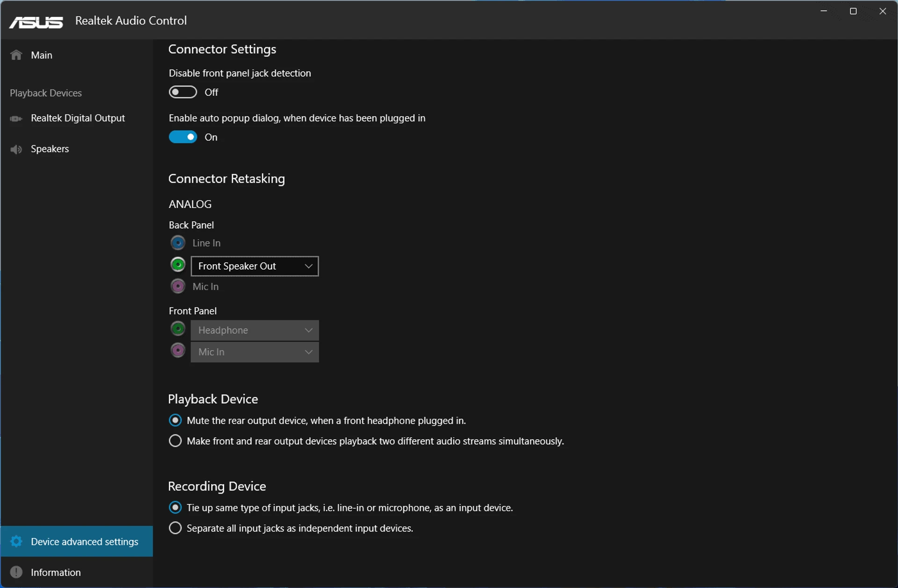Click the Device advanced settings gear icon

tap(16, 541)
